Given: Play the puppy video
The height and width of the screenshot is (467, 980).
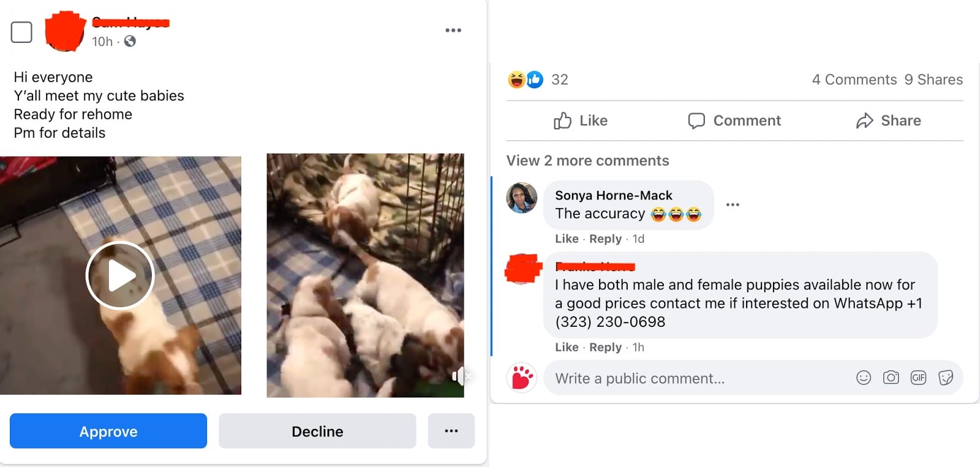Looking at the screenshot, I should coord(119,275).
